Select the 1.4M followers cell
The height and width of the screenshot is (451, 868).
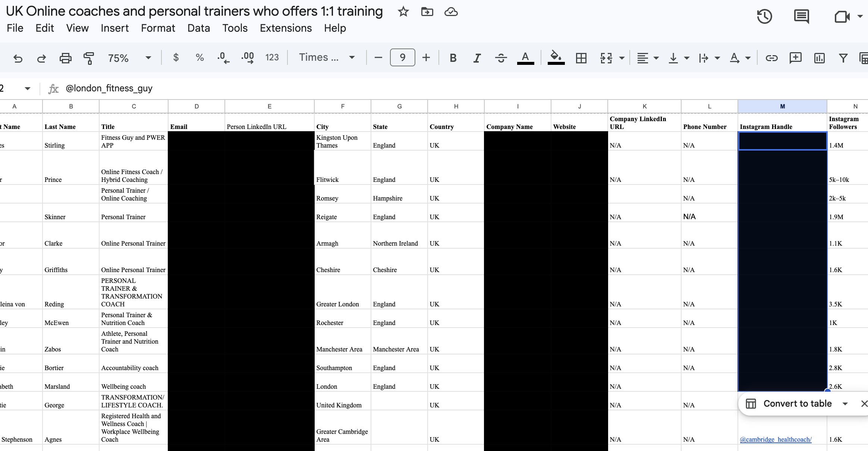pos(847,141)
